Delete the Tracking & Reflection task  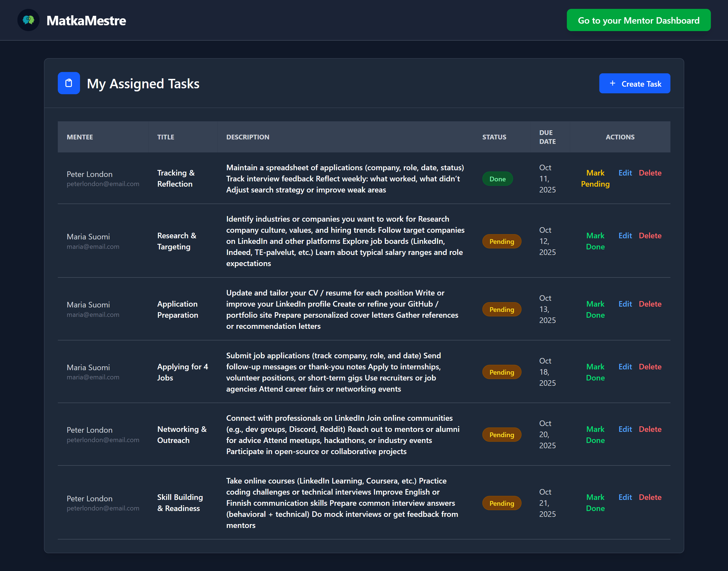click(650, 173)
